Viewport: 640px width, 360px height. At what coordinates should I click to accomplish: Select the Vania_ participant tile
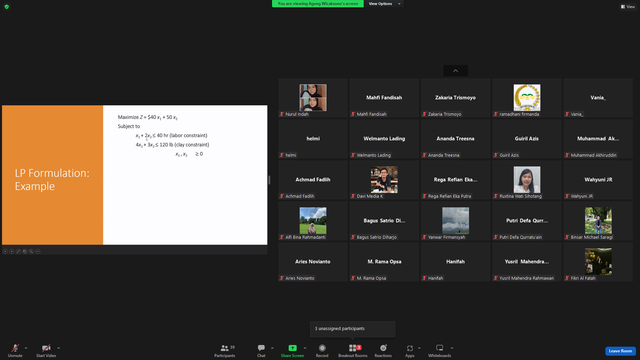coord(598,98)
